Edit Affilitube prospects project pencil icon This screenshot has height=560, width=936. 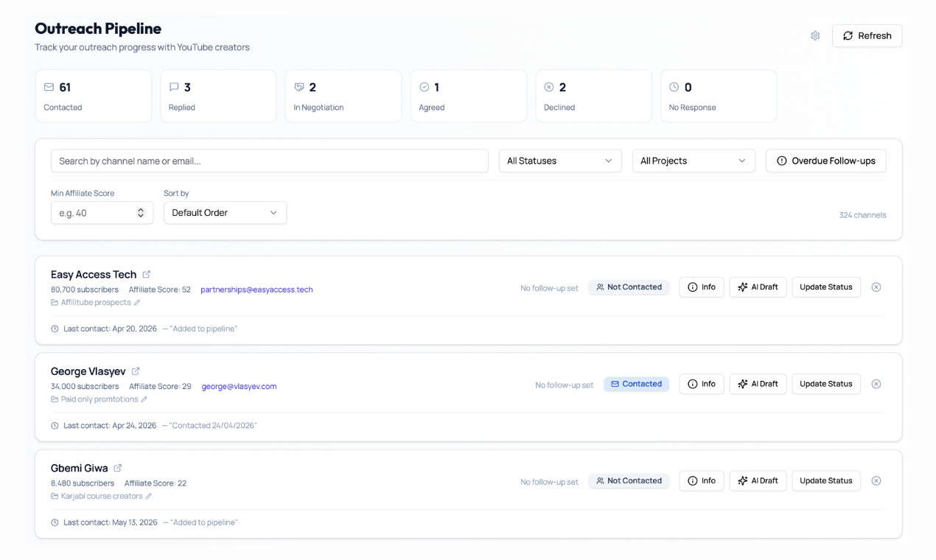tap(137, 303)
